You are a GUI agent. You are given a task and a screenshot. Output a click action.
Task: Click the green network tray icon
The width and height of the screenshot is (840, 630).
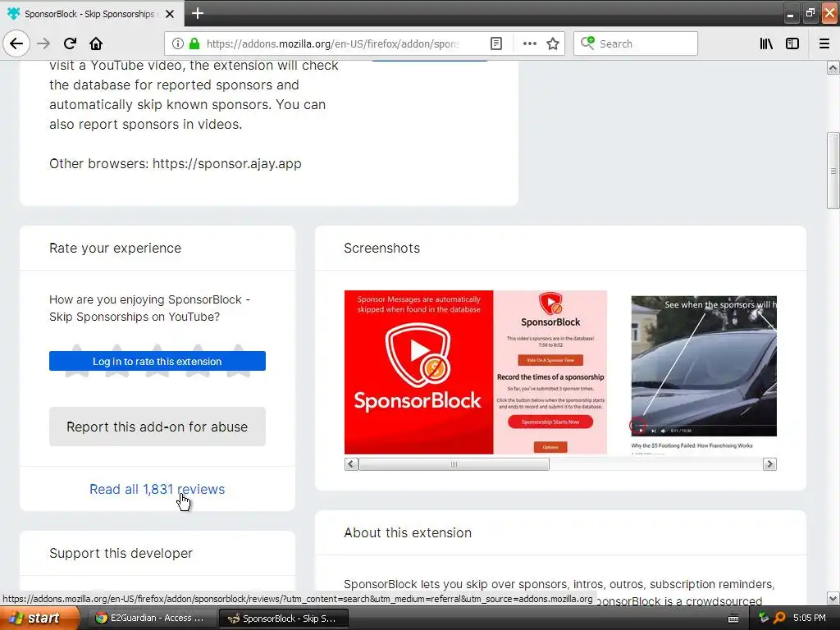click(x=764, y=619)
